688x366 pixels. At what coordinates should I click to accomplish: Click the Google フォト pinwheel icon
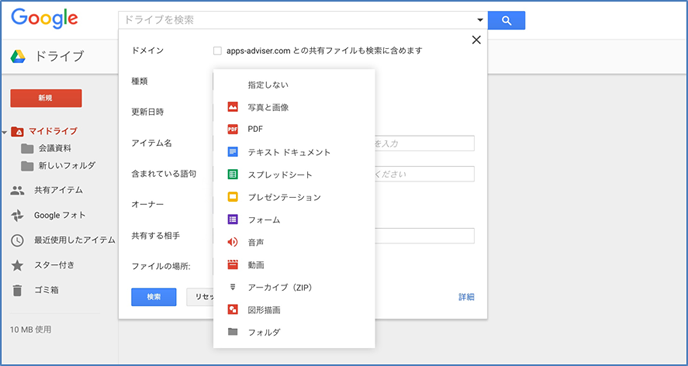click(x=17, y=215)
